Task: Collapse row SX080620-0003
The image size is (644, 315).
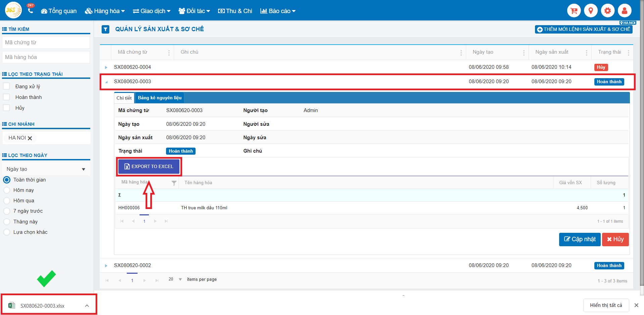Action: pos(106,82)
